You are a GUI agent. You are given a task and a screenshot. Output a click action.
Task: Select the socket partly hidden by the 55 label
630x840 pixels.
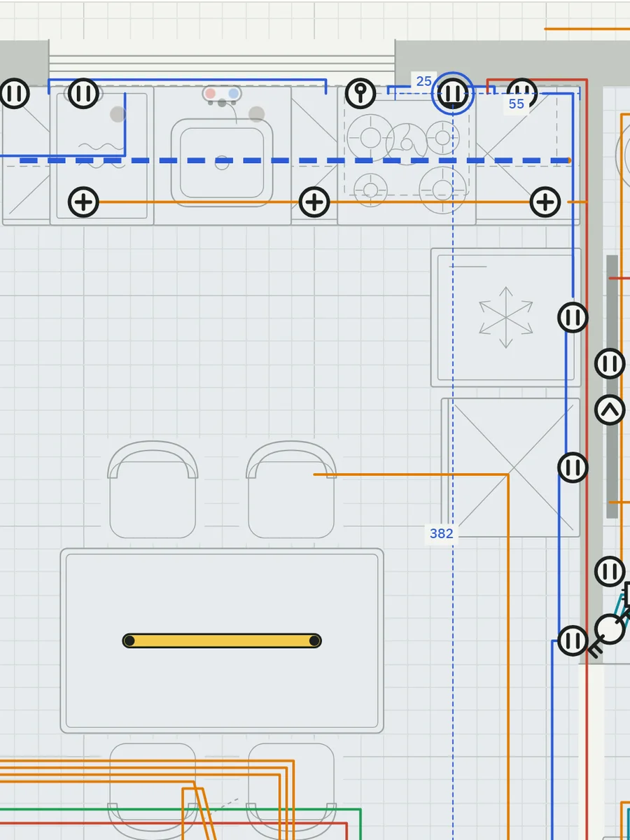[x=521, y=90]
